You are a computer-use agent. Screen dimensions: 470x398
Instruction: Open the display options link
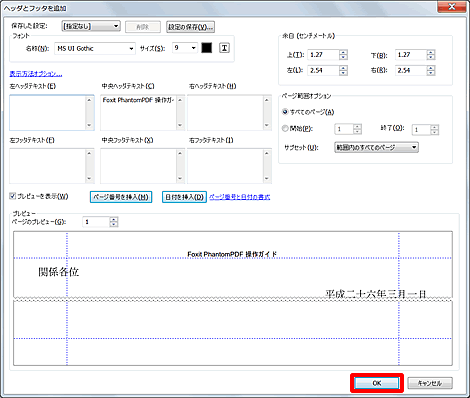point(36,74)
